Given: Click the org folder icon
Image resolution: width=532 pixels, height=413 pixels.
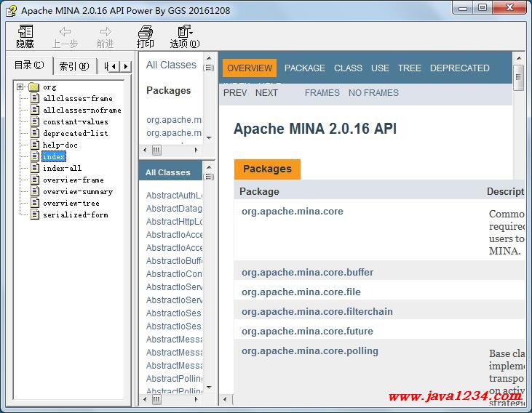Looking at the screenshot, I should coord(33,87).
